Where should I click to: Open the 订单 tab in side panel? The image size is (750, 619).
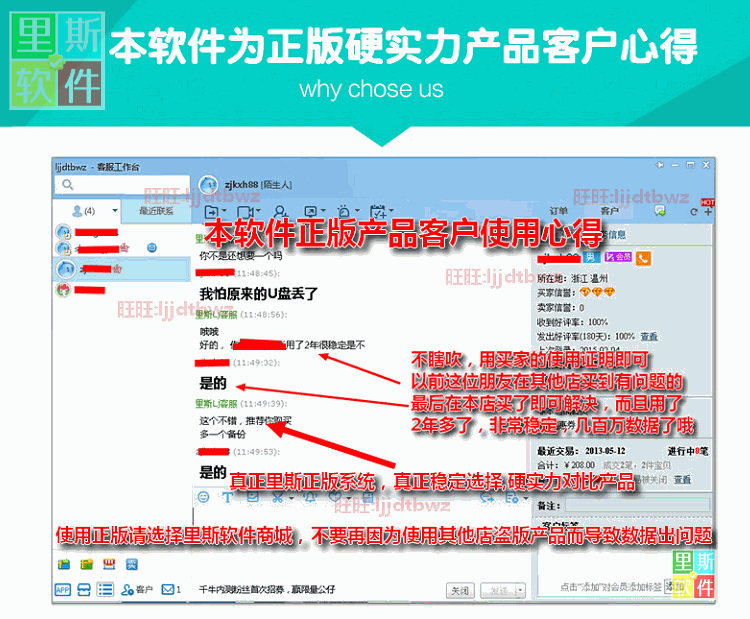pyautogui.click(x=558, y=211)
